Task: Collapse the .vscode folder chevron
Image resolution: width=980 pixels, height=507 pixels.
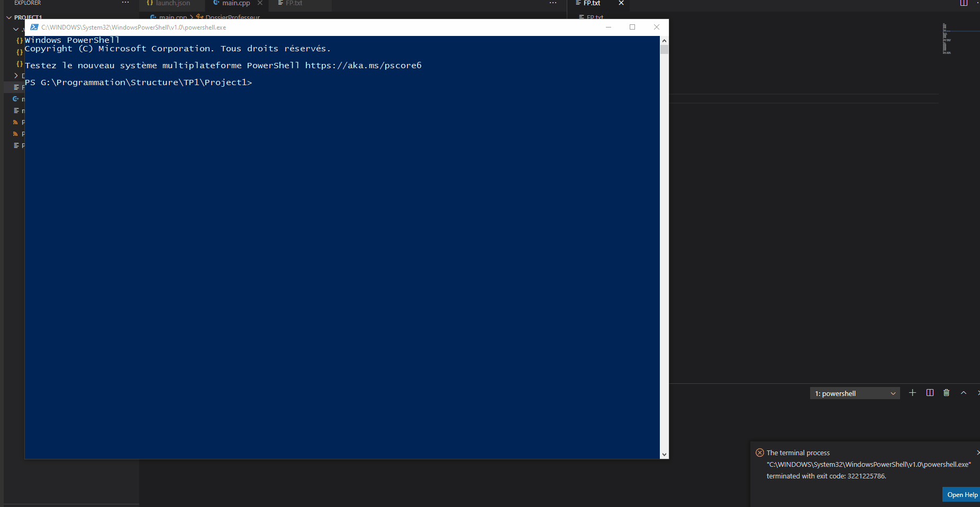Action: pyautogui.click(x=15, y=29)
